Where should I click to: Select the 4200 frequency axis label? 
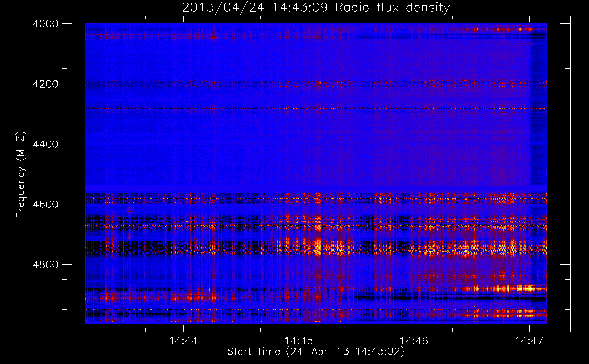[x=46, y=84]
